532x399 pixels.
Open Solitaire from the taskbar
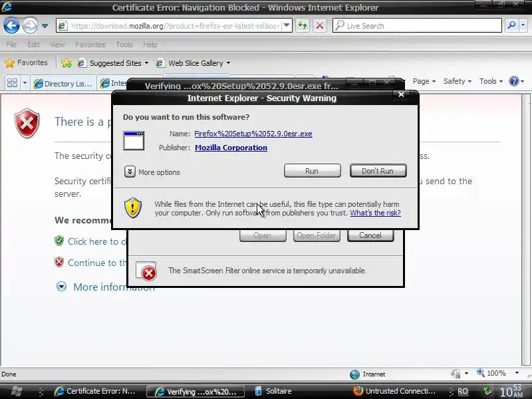(x=273, y=391)
